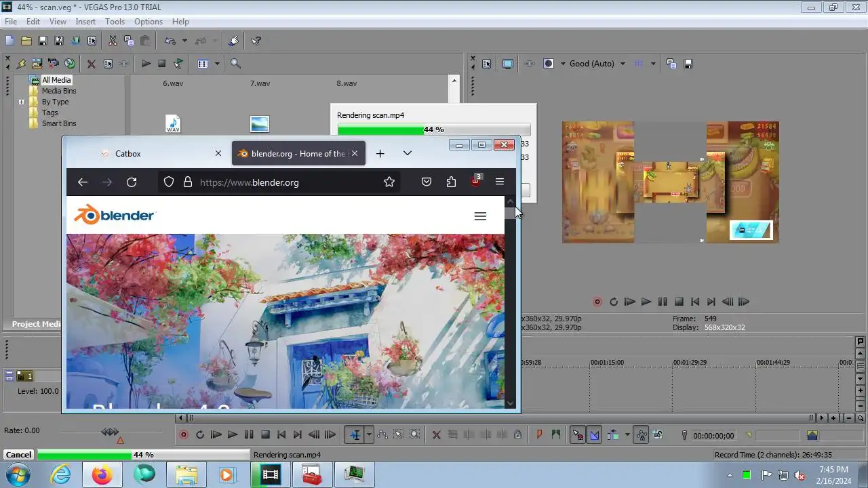Click Blender logo link on webpage
This screenshot has width=868, height=488.
click(x=115, y=215)
